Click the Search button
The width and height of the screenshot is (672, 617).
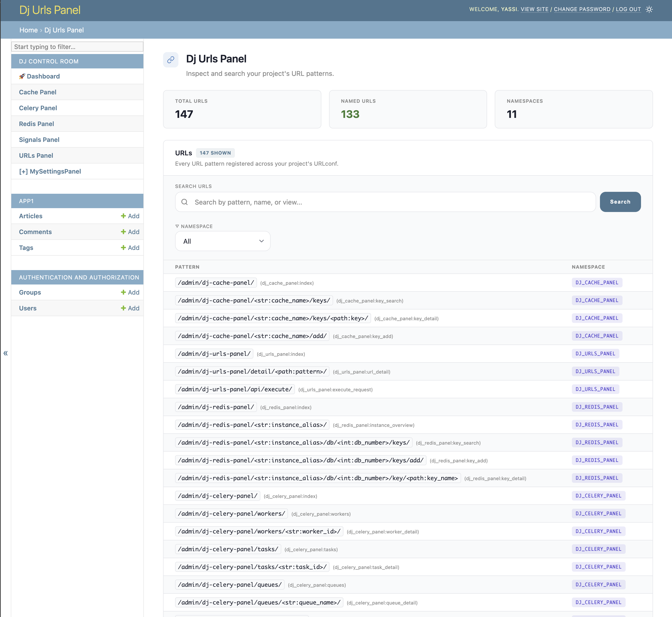click(620, 202)
